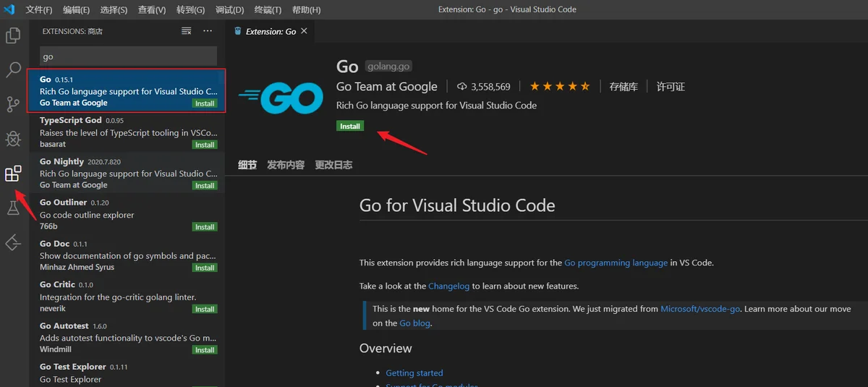Open the Explorer view in activity bar

(x=13, y=35)
